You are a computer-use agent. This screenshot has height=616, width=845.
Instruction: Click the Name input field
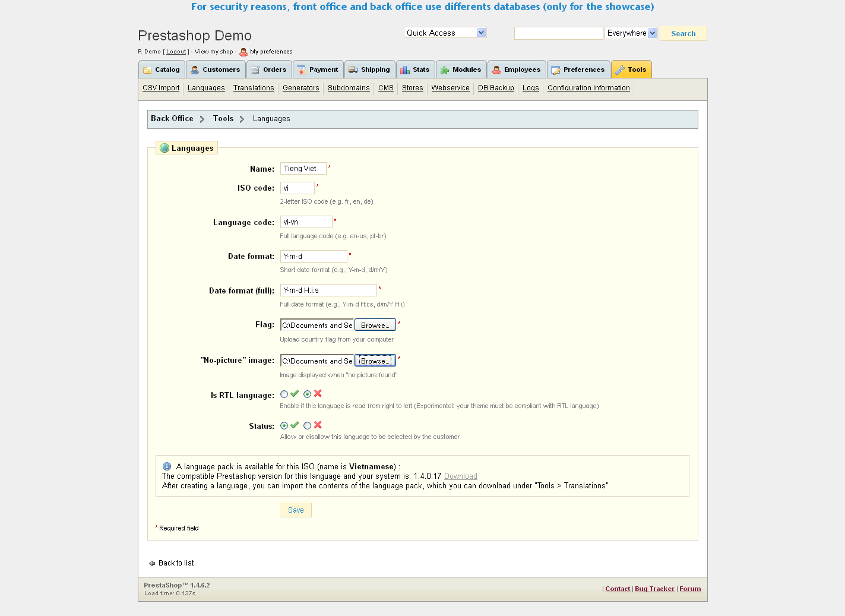[x=303, y=169]
